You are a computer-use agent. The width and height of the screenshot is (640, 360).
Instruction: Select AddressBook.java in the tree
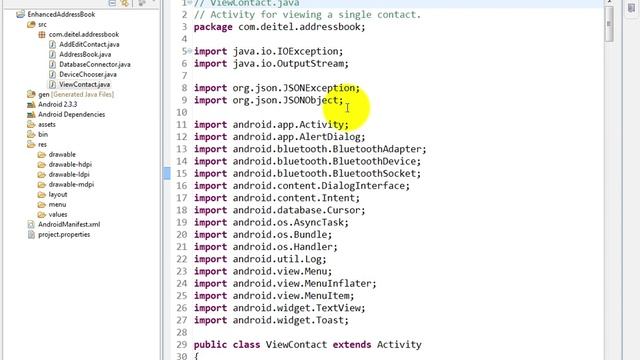coord(85,54)
